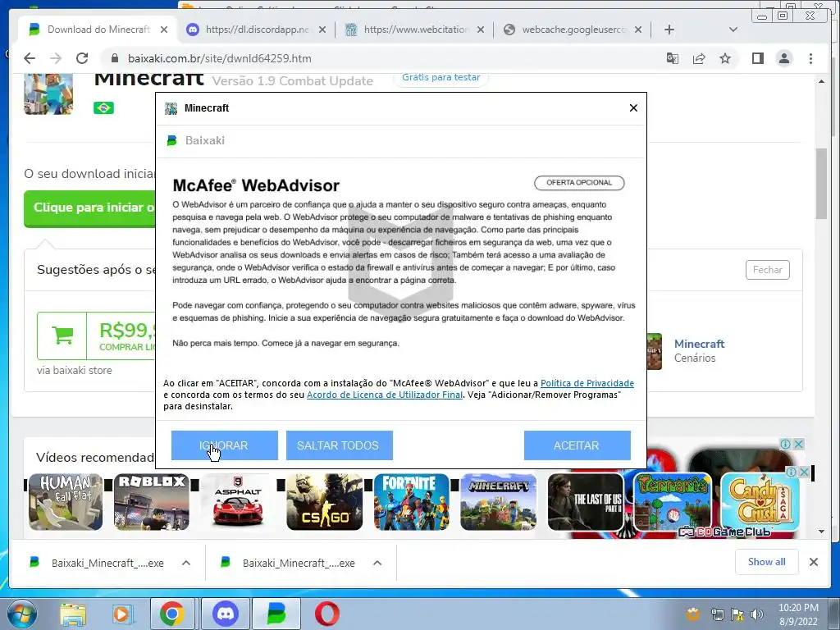
Task: Open the CS:GO video thumbnail
Action: [325, 502]
